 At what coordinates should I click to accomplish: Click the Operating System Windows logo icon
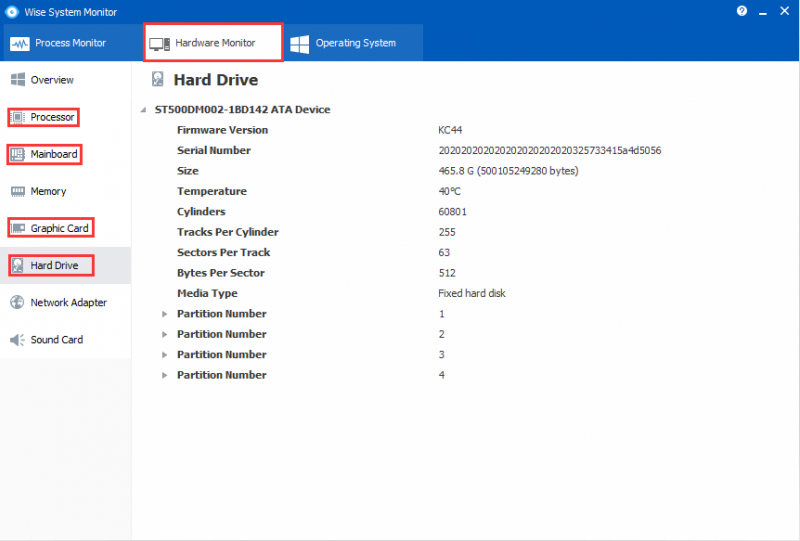[299, 44]
